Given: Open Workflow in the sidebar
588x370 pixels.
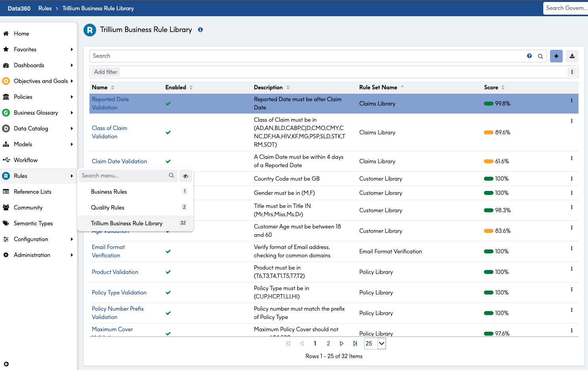Looking at the screenshot, I should (x=26, y=160).
